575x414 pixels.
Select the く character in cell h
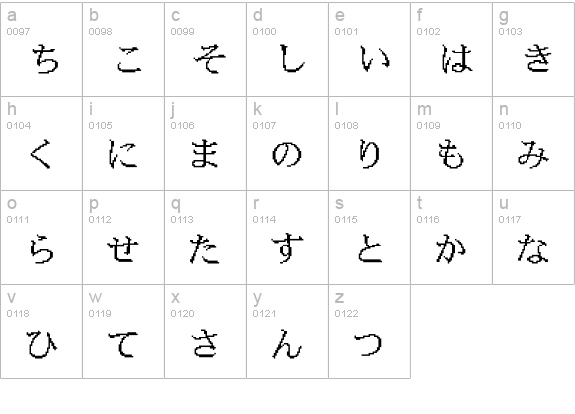[40, 154]
